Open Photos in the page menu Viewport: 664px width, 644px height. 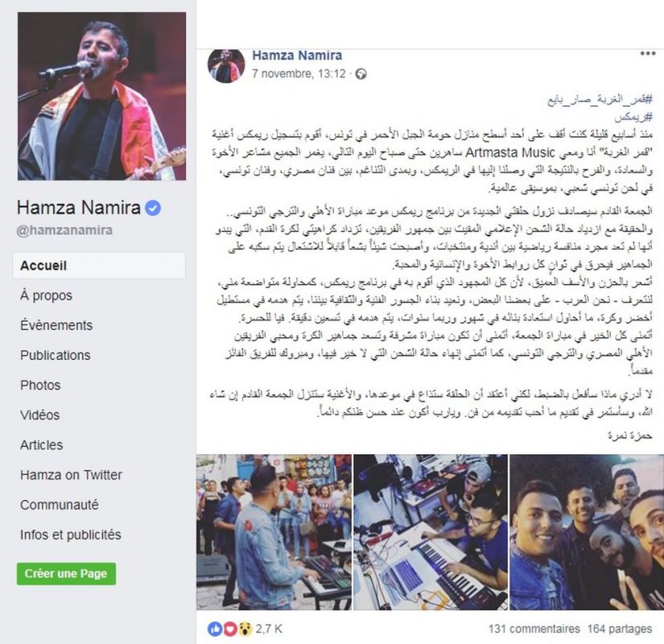(x=40, y=385)
